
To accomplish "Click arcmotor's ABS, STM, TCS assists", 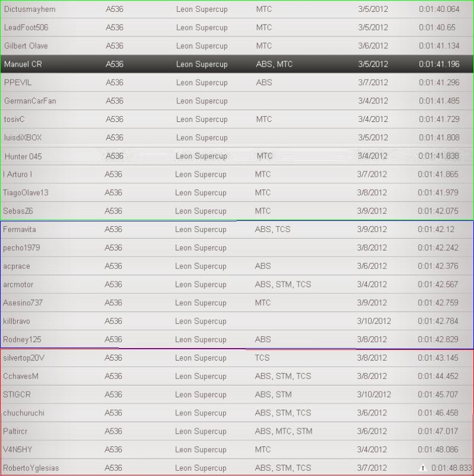I will click(282, 284).
